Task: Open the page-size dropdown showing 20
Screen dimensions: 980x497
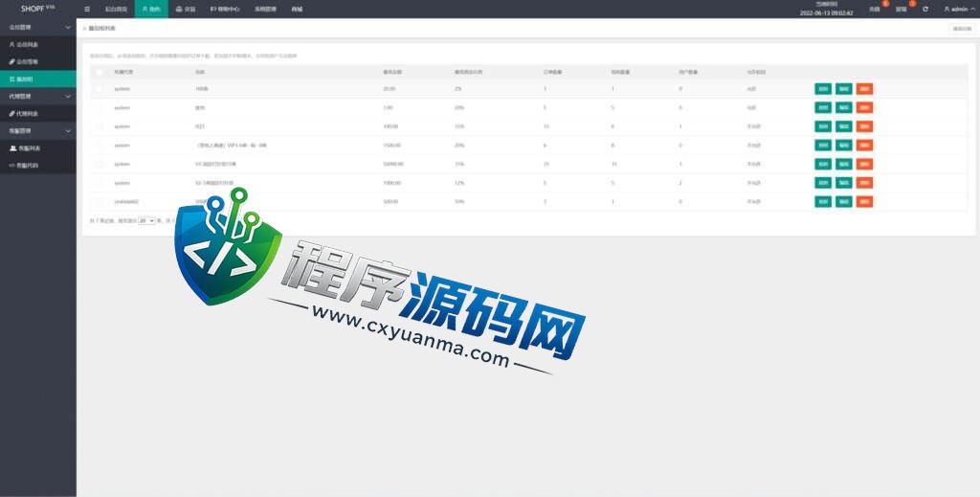Action: coord(146,220)
